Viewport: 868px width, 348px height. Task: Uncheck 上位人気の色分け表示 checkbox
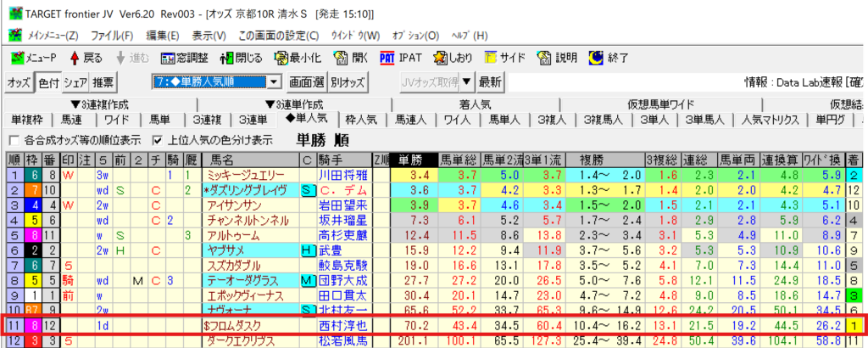pos(157,140)
